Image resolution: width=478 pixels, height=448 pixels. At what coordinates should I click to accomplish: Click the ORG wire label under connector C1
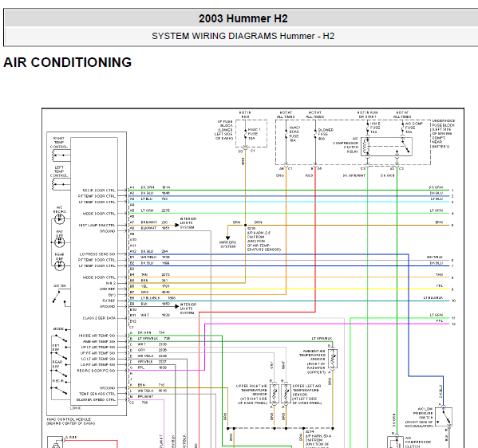280,175
